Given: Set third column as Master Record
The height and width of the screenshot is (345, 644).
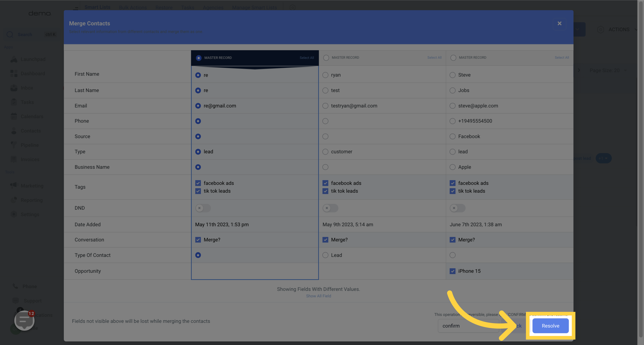Looking at the screenshot, I should point(453,58).
